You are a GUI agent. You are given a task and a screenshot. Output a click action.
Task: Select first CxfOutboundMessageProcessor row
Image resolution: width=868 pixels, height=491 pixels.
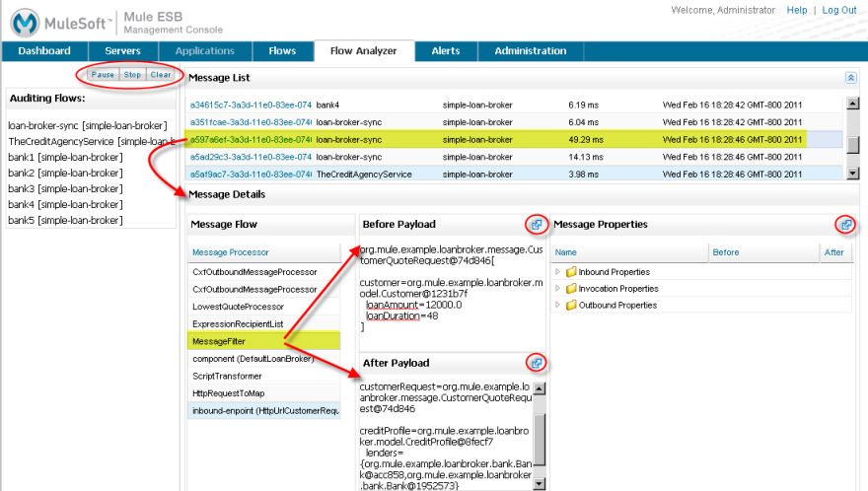(264, 272)
